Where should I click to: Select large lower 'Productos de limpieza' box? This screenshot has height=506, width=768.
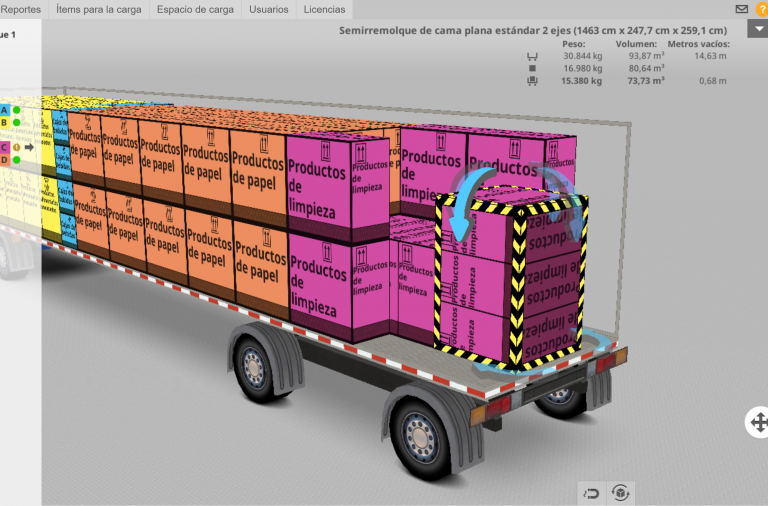tap(321, 287)
